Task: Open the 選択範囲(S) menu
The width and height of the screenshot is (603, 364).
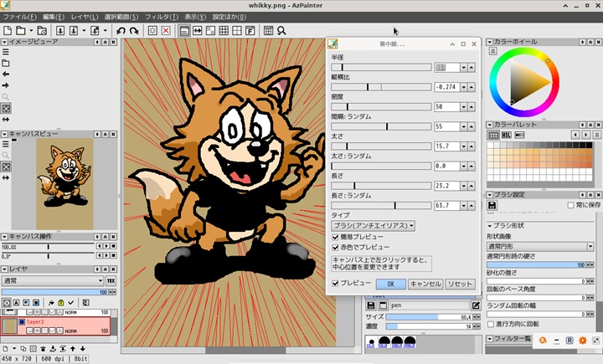Action: [x=121, y=17]
